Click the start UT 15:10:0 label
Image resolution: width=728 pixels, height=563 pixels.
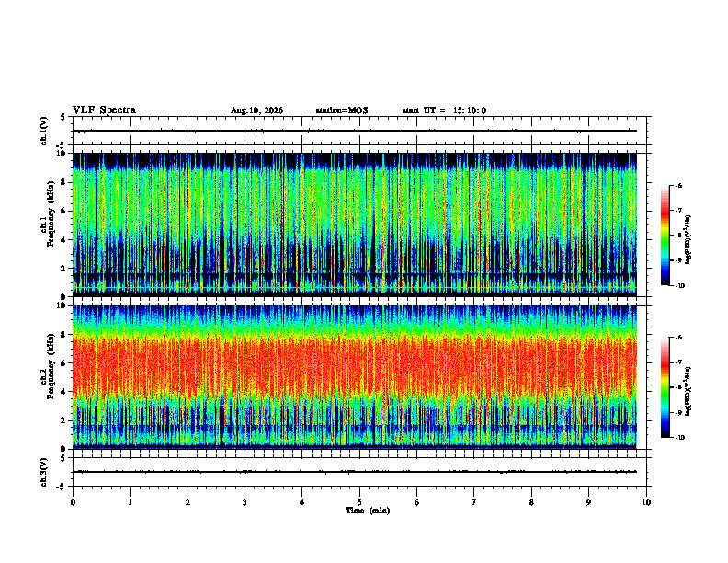coord(444,110)
